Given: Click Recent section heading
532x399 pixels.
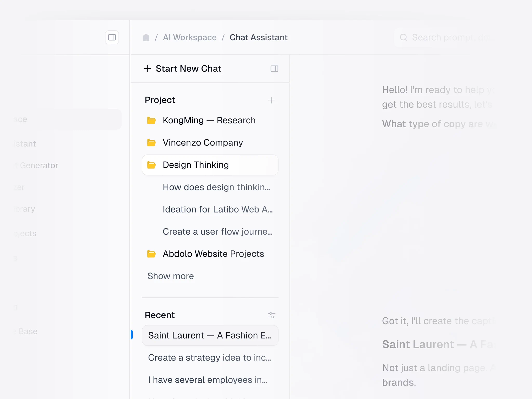Looking at the screenshot, I should (x=159, y=315).
